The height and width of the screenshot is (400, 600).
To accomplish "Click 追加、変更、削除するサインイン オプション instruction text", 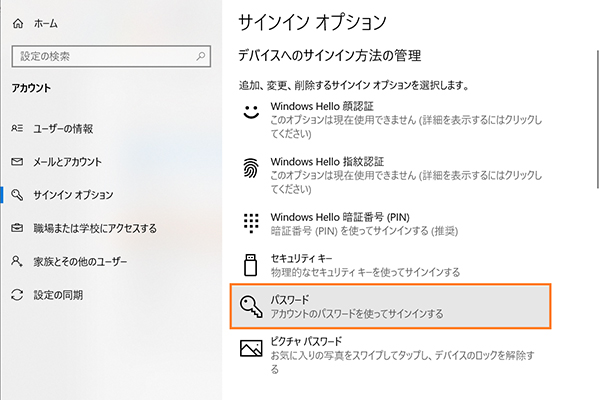I will tap(354, 85).
